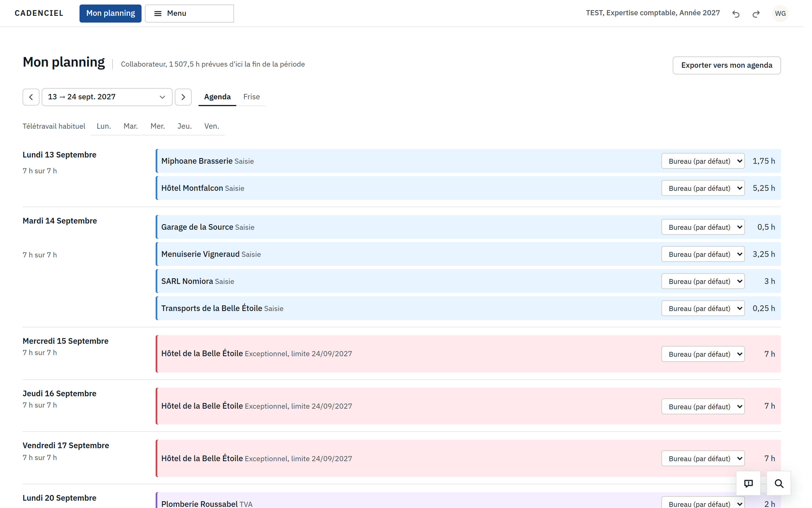The height and width of the screenshot is (508, 812).
Task: Click Exporter vers mon agenda
Action: click(727, 65)
